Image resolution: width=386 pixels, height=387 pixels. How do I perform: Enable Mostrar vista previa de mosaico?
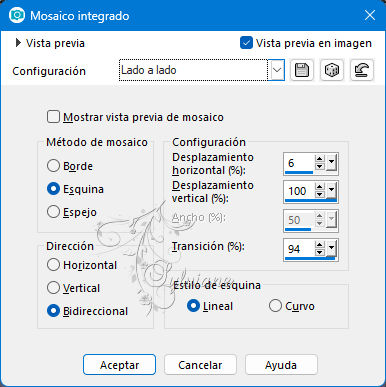click(53, 117)
